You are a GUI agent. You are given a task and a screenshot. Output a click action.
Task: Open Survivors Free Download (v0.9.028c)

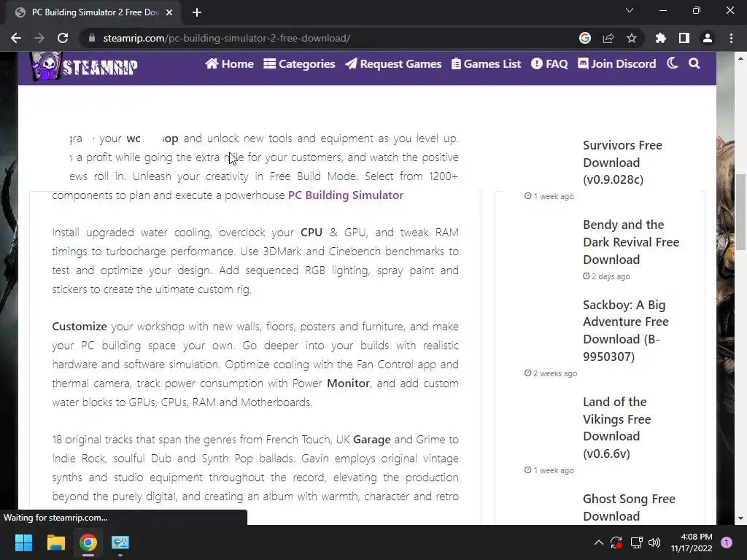pos(622,163)
